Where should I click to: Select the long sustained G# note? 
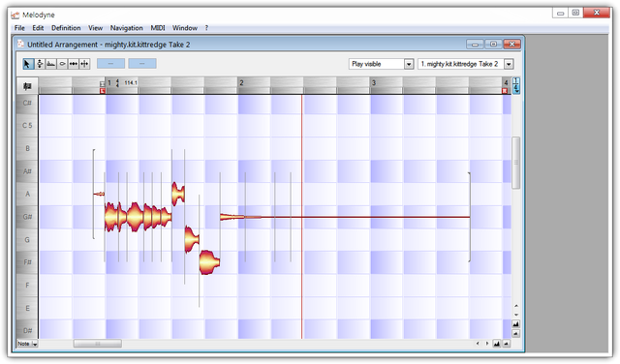(345, 217)
